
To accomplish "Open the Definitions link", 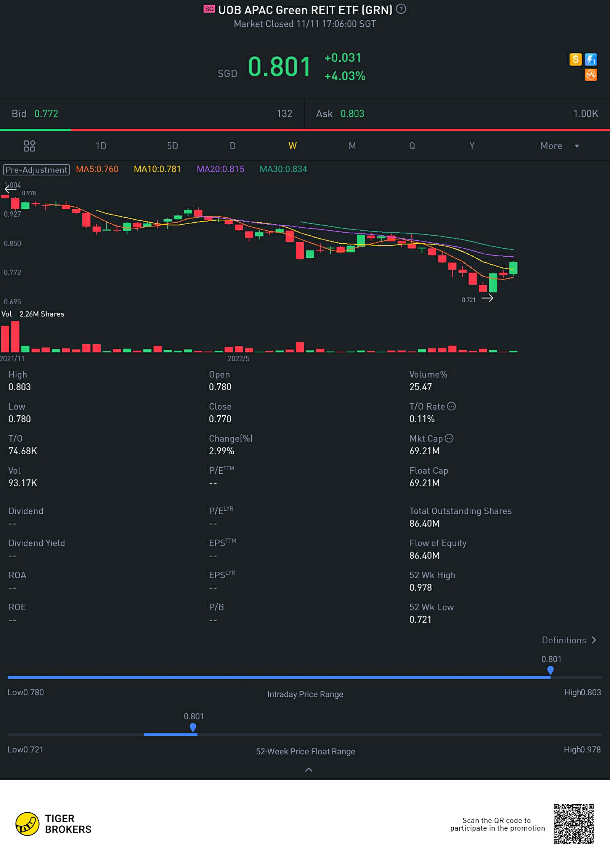I will 569,640.
